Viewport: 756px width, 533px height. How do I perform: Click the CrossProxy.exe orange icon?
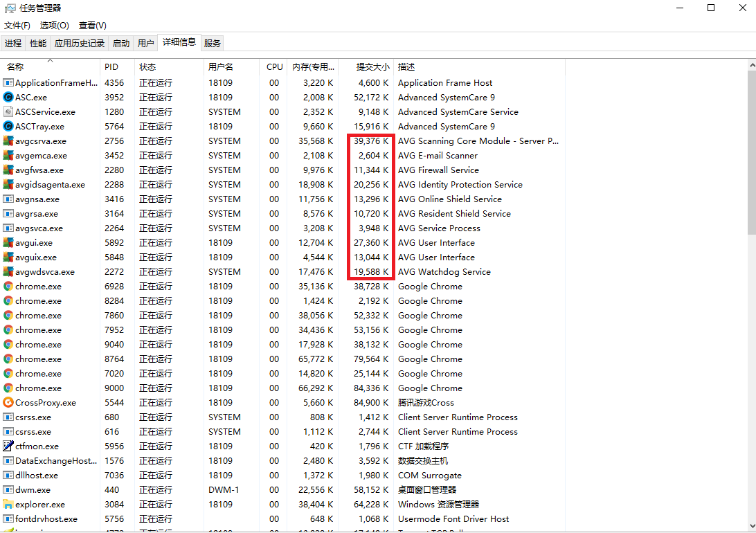[x=8, y=403]
